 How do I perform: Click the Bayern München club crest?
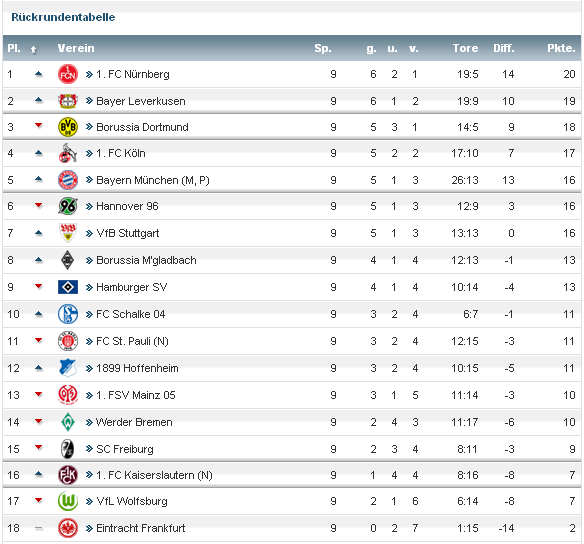coord(68,180)
